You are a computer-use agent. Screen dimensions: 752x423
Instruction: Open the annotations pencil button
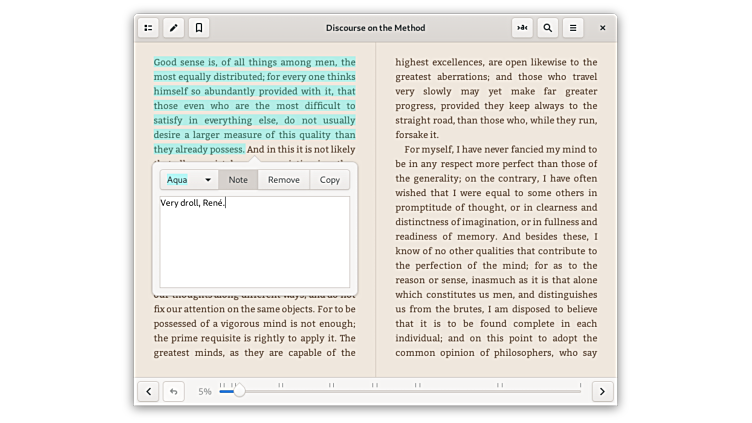pos(173,28)
